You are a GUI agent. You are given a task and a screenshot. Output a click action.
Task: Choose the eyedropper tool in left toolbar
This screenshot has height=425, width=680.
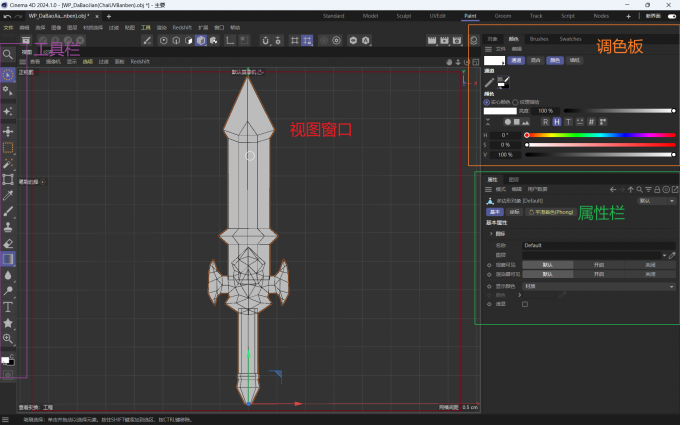(8, 196)
